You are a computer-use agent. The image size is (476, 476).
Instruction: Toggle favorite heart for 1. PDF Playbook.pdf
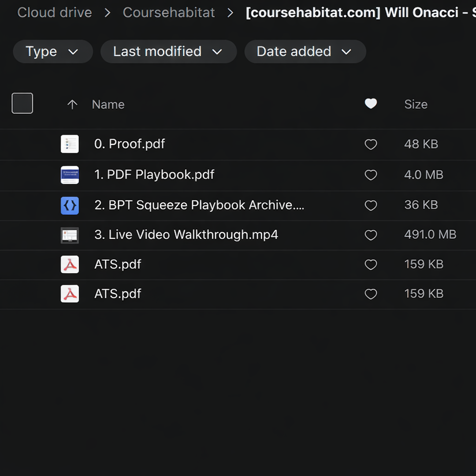370,175
